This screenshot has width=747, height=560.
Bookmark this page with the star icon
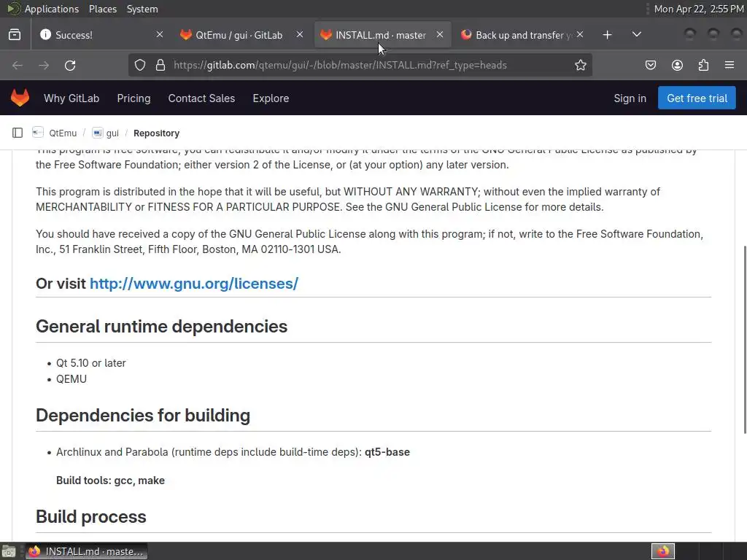(x=581, y=65)
